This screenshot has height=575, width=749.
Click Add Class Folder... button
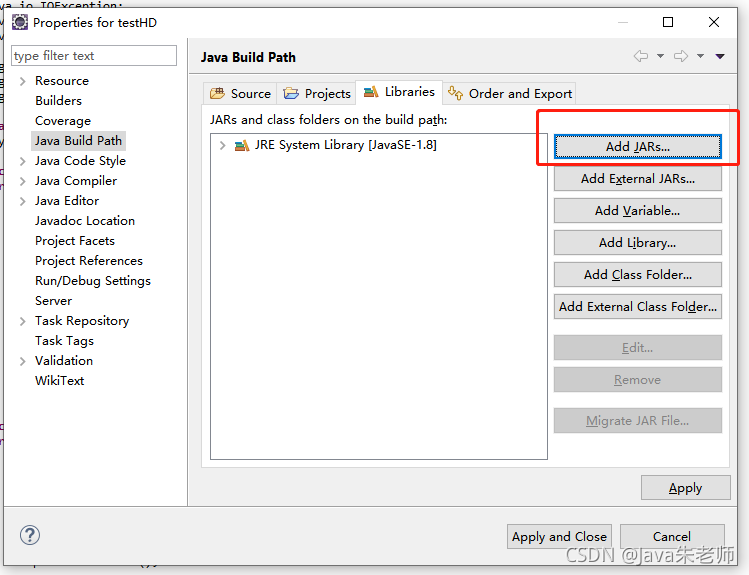click(x=637, y=275)
